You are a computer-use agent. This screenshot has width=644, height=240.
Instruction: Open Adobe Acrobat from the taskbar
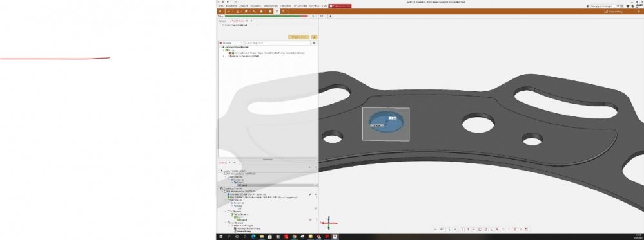point(327,237)
